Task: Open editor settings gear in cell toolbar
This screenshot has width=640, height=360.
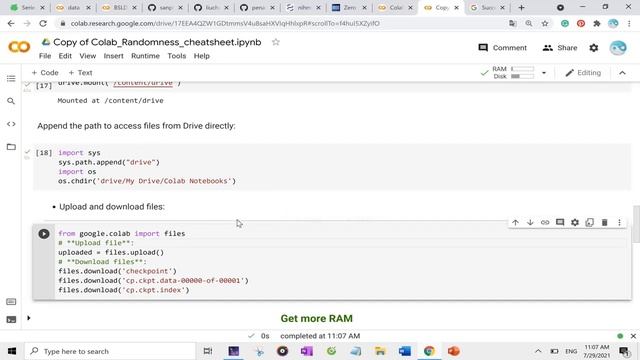Action: coord(575,222)
